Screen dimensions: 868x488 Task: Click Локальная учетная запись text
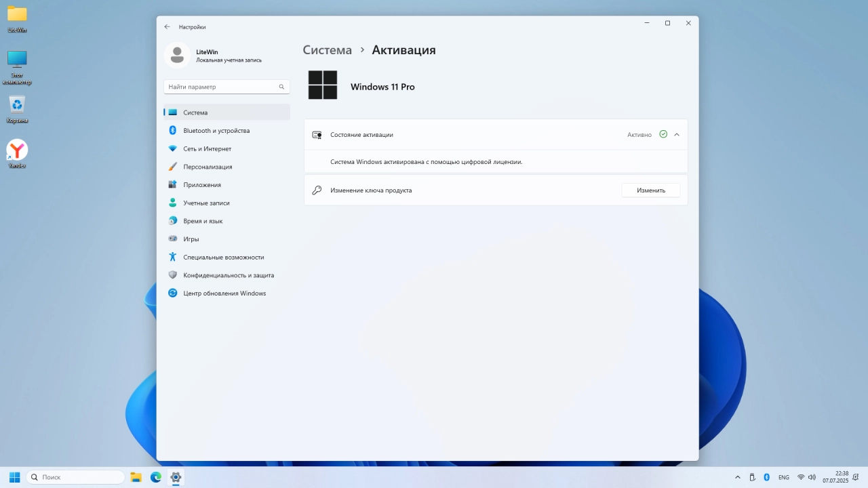[x=229, y=60]
